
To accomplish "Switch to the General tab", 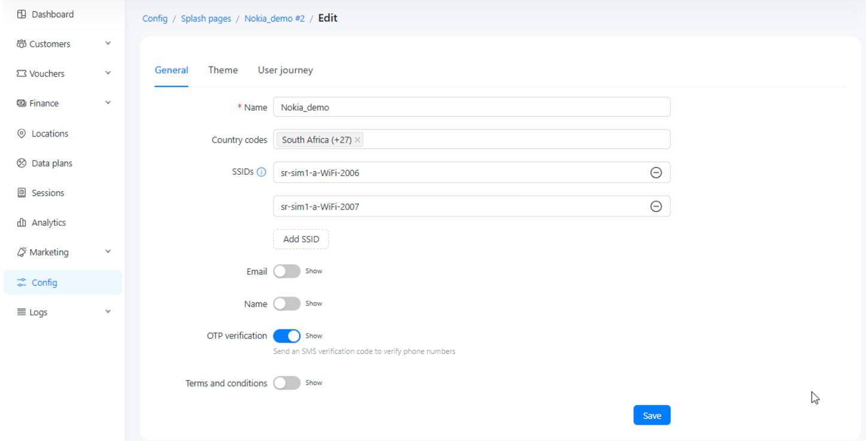I will (x=171, y=70).
